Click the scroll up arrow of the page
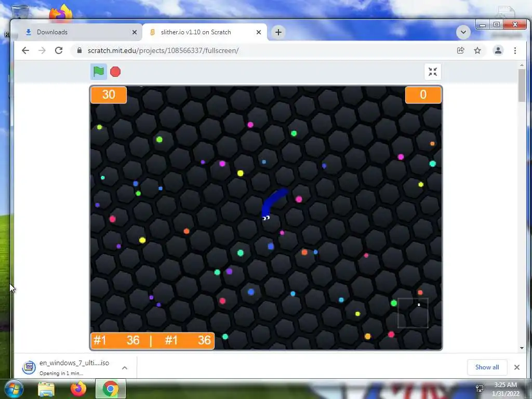 522,65
